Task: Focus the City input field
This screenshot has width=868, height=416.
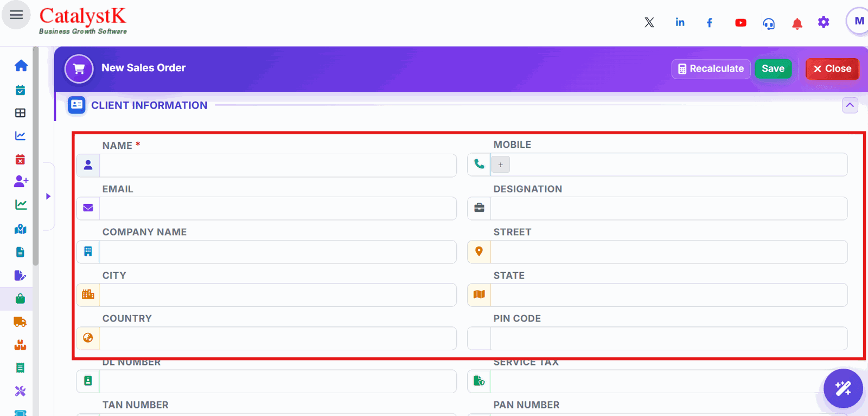Action: click(278, 295)
